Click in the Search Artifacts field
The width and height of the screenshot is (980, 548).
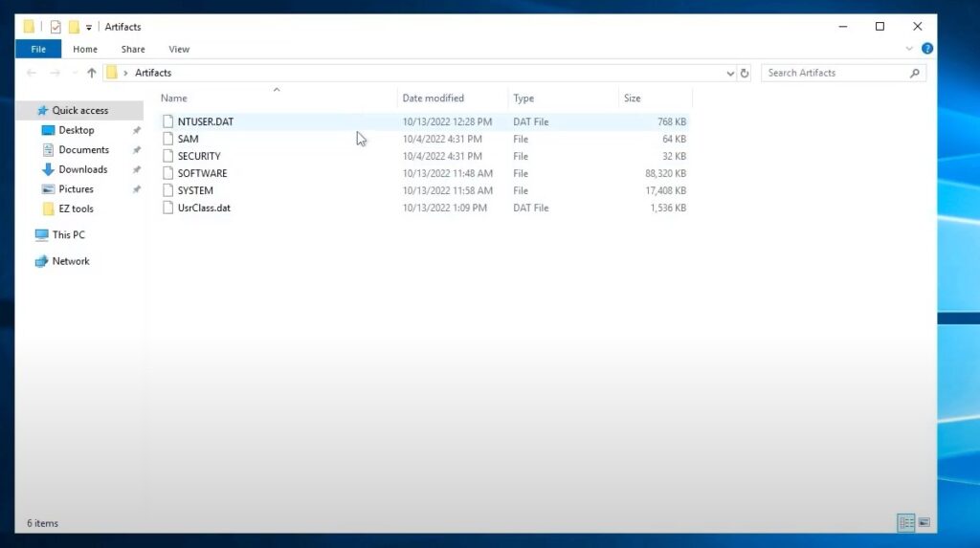tap(833, 73)
